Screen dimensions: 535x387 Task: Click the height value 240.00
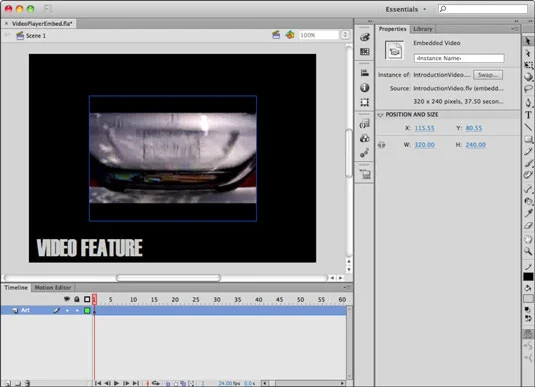(476, 145)
